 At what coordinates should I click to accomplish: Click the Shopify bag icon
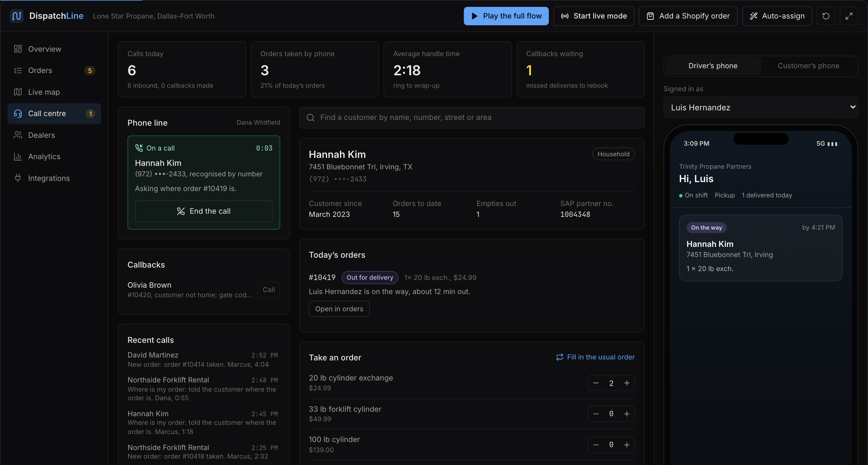coord(650,16)
